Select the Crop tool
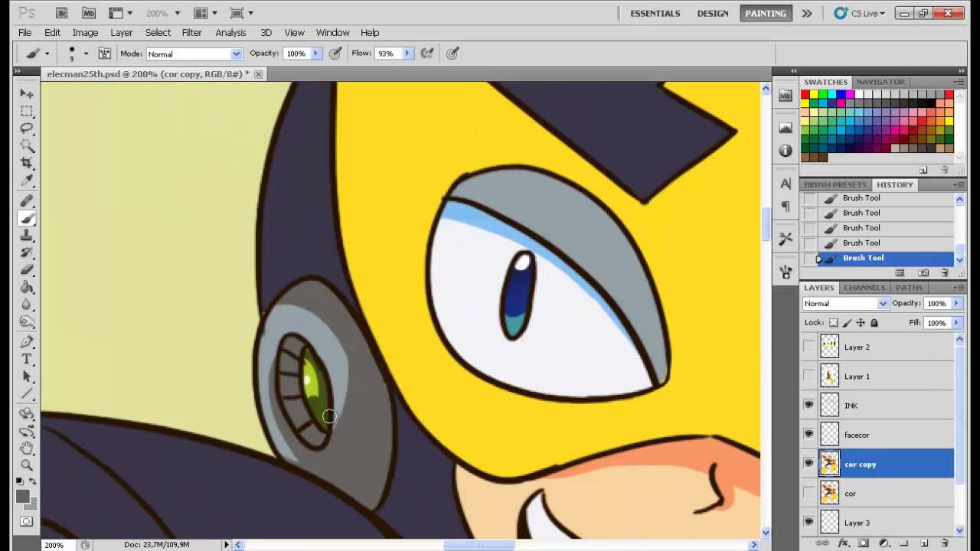The width and height of the screenshot is (980, 551). coord(27,163)
